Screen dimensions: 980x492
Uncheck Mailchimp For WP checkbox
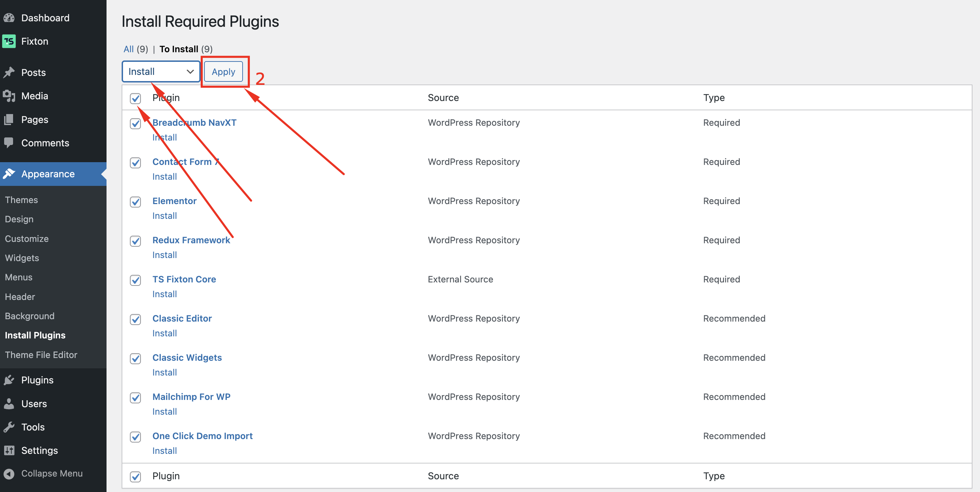coord(135,398)
